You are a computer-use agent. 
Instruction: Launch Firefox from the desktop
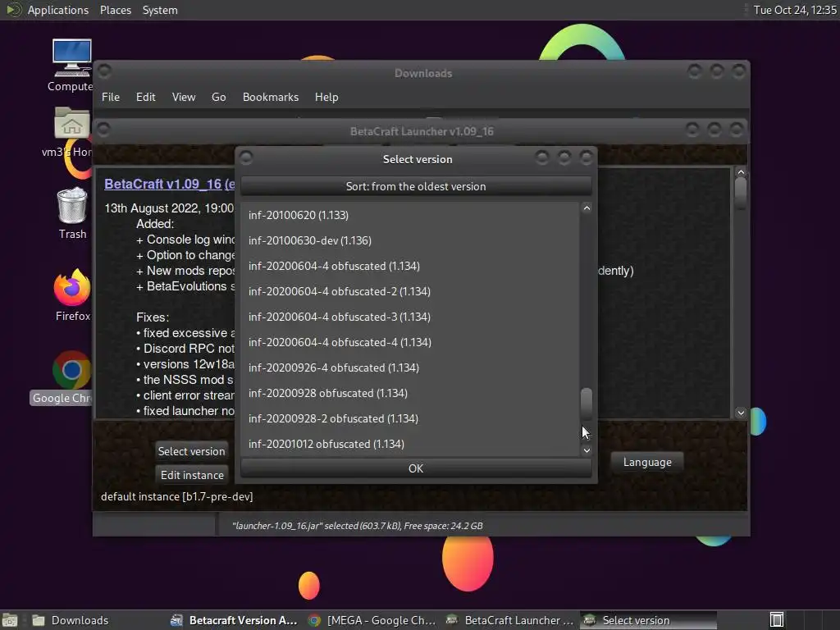point(72,287)
